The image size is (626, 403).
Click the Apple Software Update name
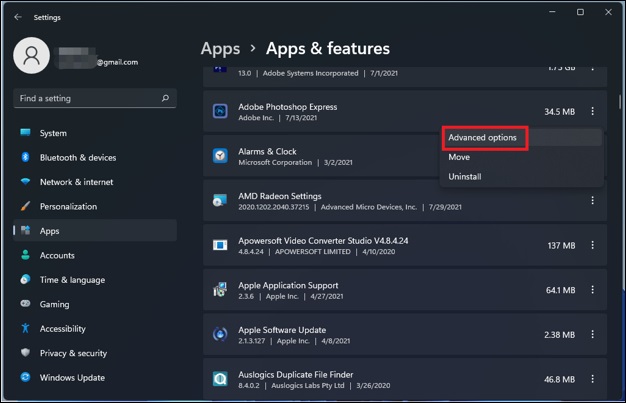tap(282, 330)
